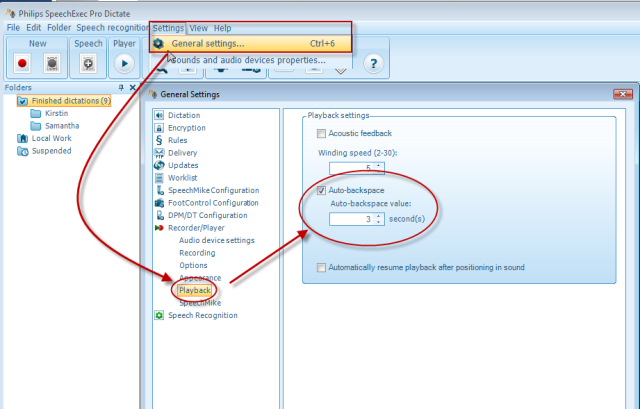Click the FootControl Configuration icon
The image size is (640, 409).
[x=159, y=203]
